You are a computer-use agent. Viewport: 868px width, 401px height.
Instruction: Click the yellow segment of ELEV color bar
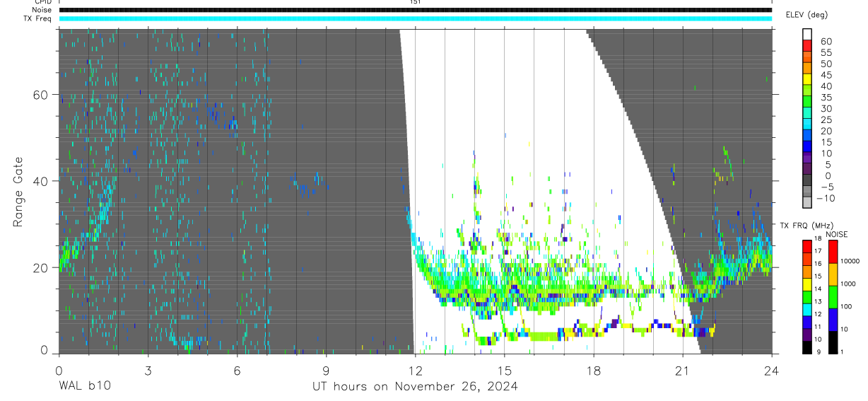tap(807, 79)
